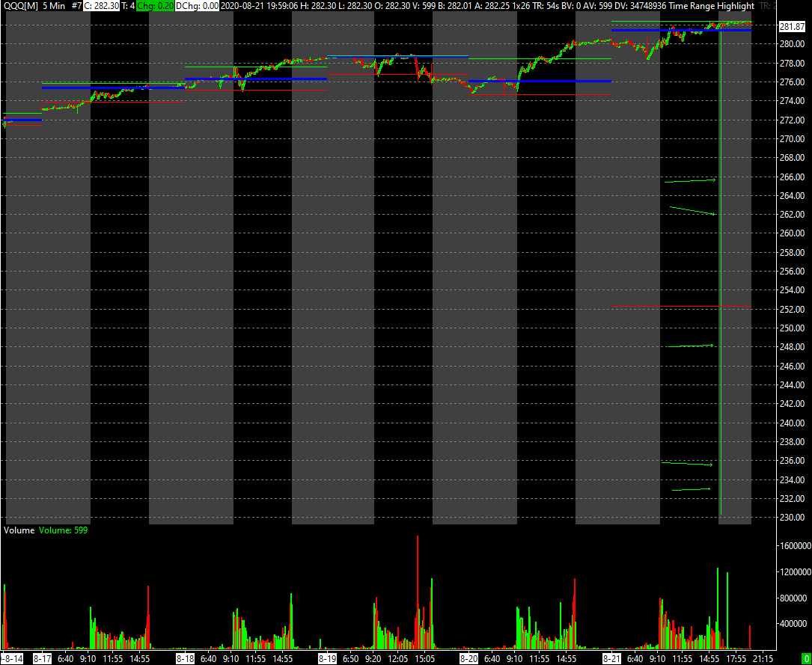812x665 pixels.
Task: Jump to the 8-18 date marker
Action: pos(185,659)
